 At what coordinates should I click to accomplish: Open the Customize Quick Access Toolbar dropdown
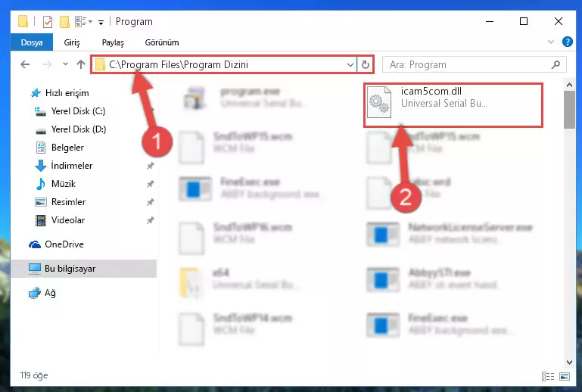coord(101,22)
